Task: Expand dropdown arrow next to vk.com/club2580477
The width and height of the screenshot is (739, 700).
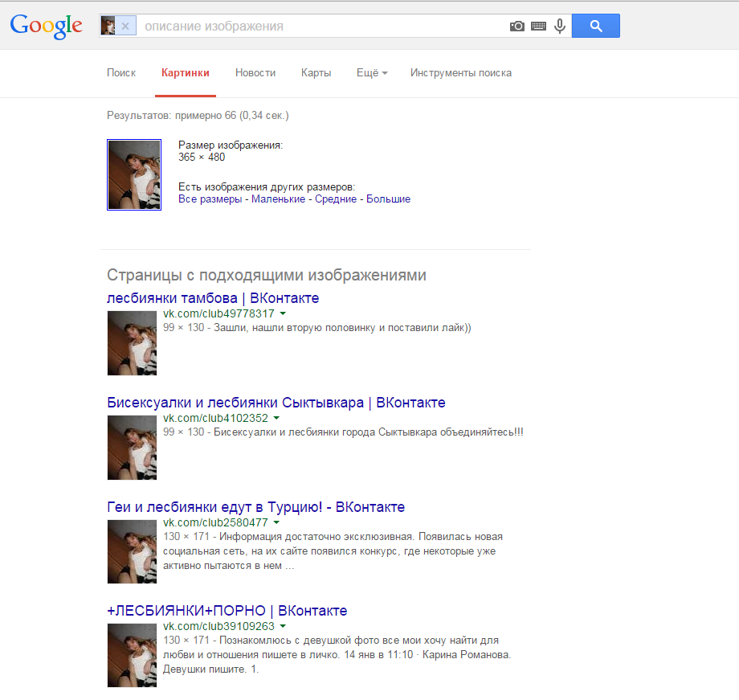Action: 276,522
